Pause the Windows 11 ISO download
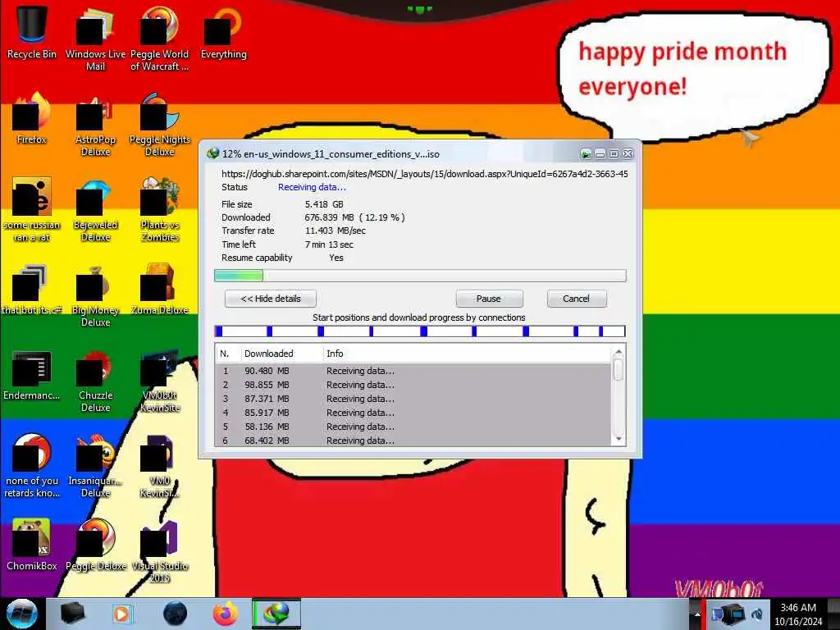Screen dimensions: 840x630 489,299
